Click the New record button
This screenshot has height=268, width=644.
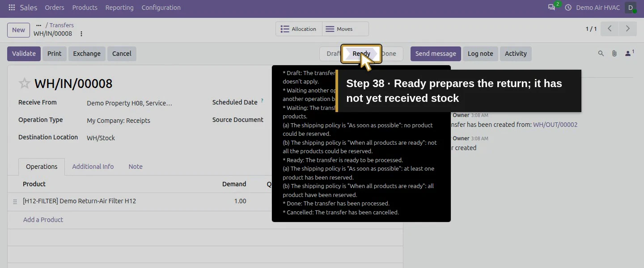point(19,30)
